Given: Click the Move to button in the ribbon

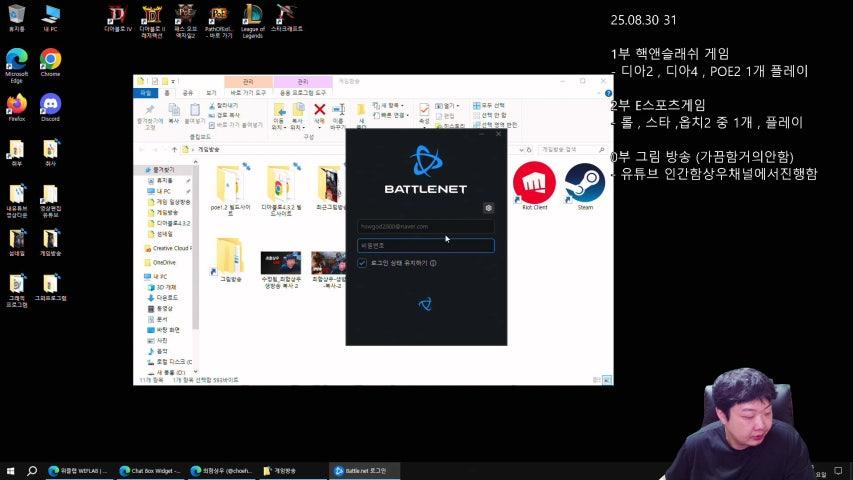Looking at the screenshot, I should pos(279,116).
